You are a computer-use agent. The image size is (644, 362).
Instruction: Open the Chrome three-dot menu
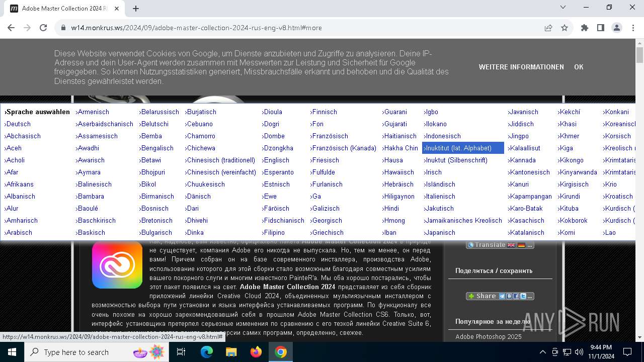pos(632,28)
